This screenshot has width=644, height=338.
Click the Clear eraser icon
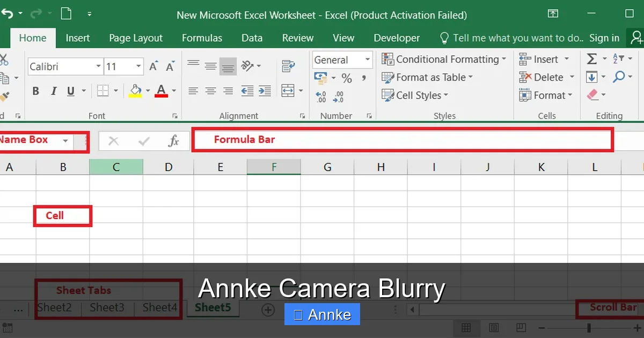tap(592, 95)
